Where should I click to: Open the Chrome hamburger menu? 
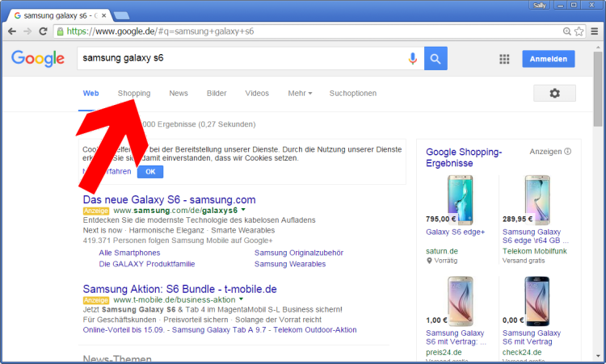(595, 31)
